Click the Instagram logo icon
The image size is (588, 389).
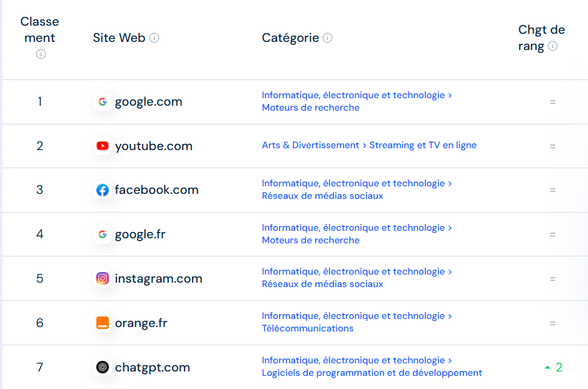click(x=103, y=278)
